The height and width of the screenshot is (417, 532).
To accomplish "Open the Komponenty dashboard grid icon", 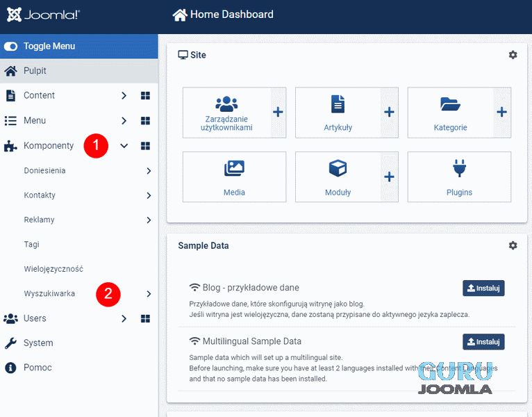I will pos(146,146).
